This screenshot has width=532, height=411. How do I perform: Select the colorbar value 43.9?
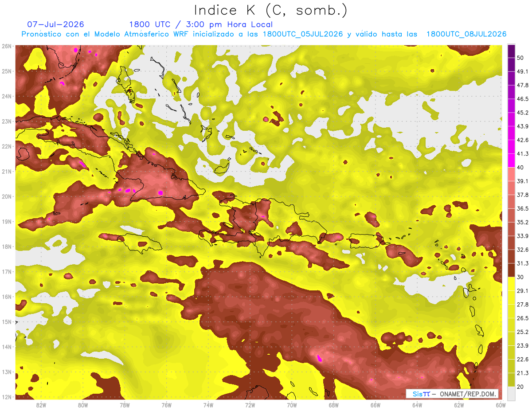pos(523,126)
